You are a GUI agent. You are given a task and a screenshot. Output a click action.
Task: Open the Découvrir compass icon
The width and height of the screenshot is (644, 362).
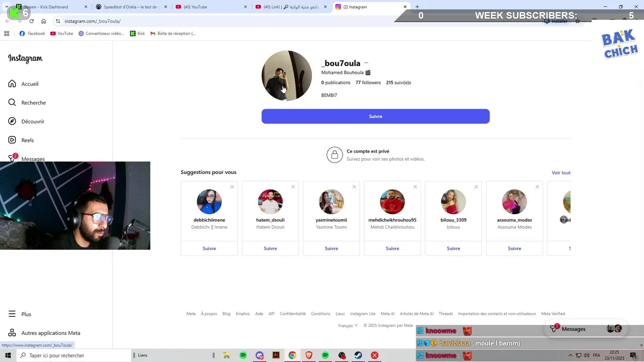(12, 121)
